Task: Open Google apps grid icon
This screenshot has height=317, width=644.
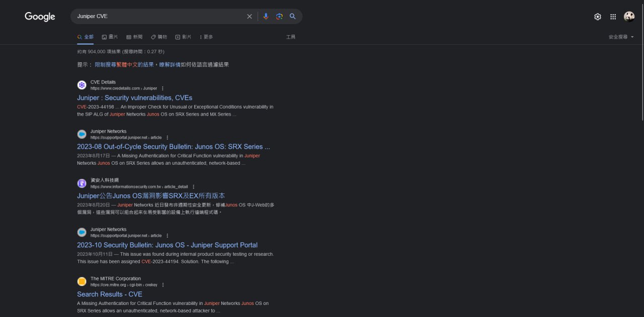Action: (613, 17)
